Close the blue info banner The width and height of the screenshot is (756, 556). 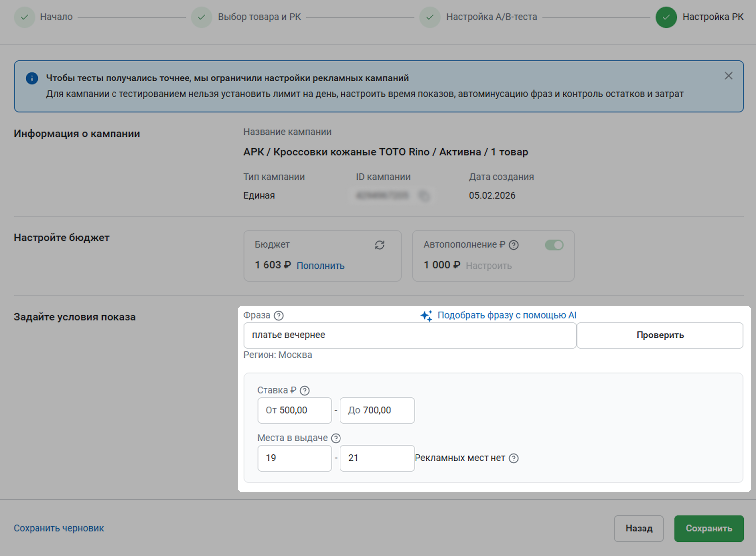pyautogui.click(x=728, y=76)
